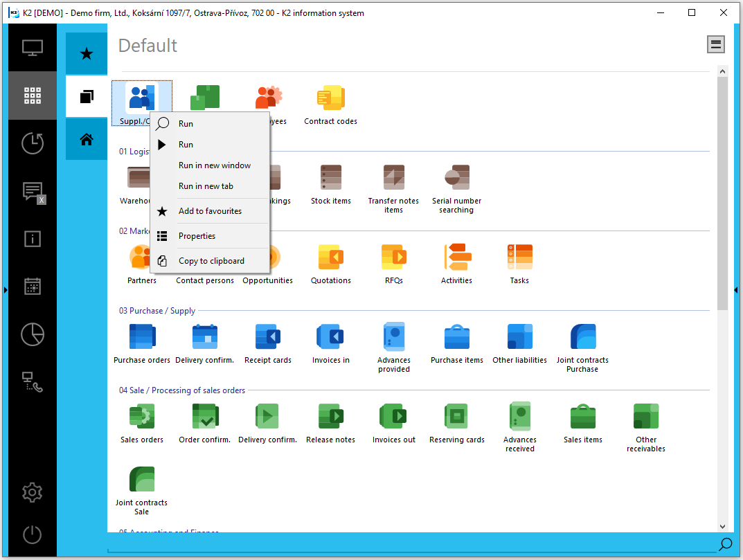
Task: Click the 04 Sale / Processing heading
Action: coord(182,390)
